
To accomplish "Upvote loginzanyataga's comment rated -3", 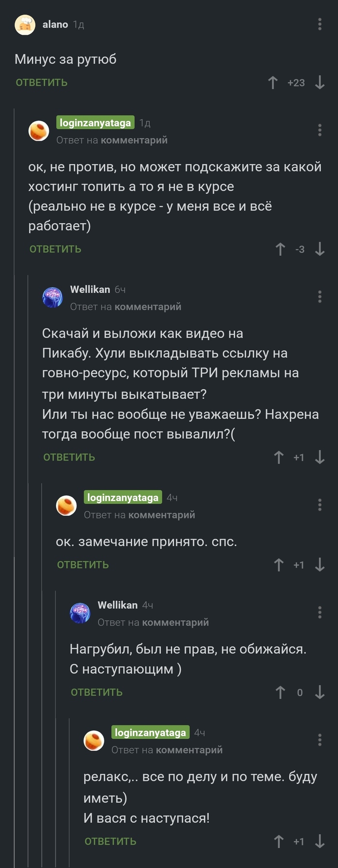I will pyautogui.click(x=280, y=249).
